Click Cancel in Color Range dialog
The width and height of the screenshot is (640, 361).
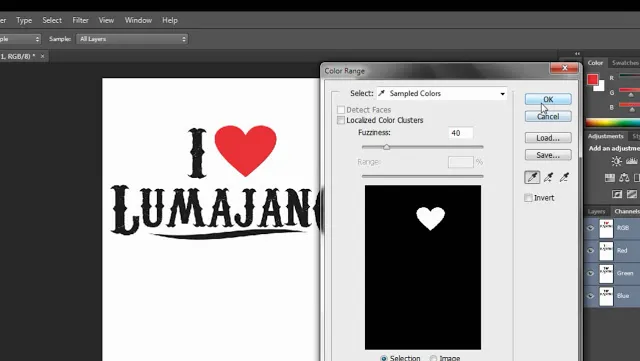548,117
